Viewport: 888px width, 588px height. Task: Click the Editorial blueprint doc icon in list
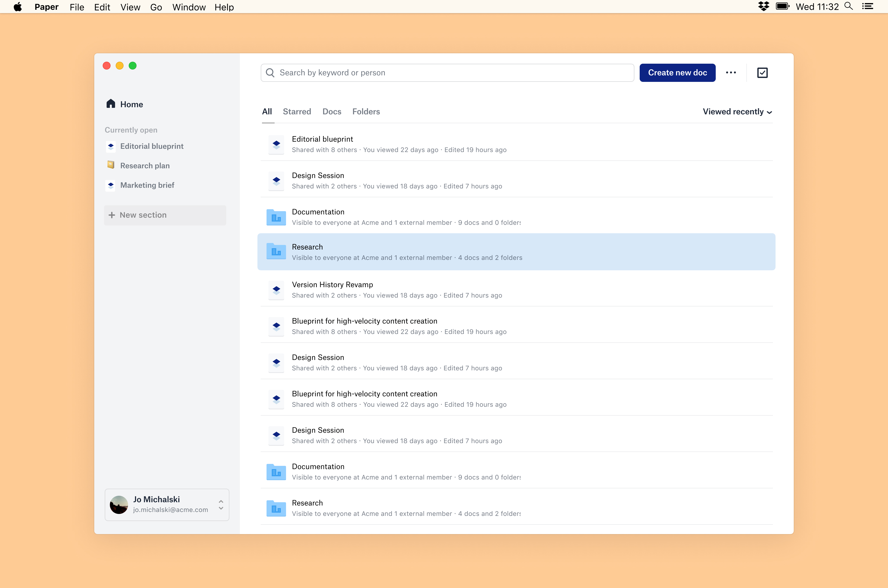[276, 144]
